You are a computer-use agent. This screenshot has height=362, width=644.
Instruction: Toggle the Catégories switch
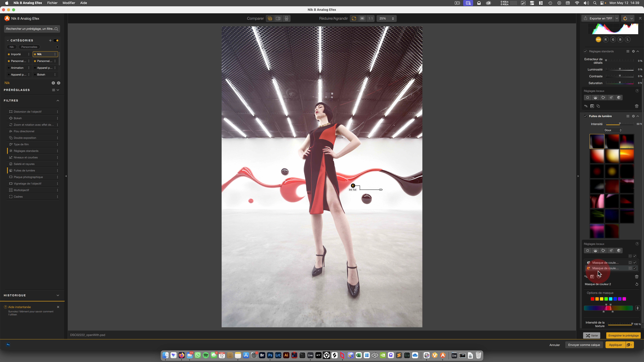point(56,40)
